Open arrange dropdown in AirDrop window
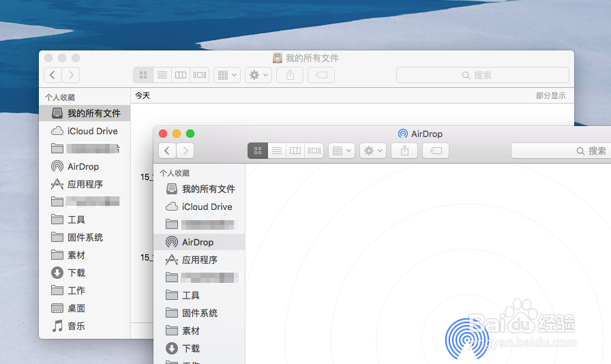611x364 pixels. 342,151
